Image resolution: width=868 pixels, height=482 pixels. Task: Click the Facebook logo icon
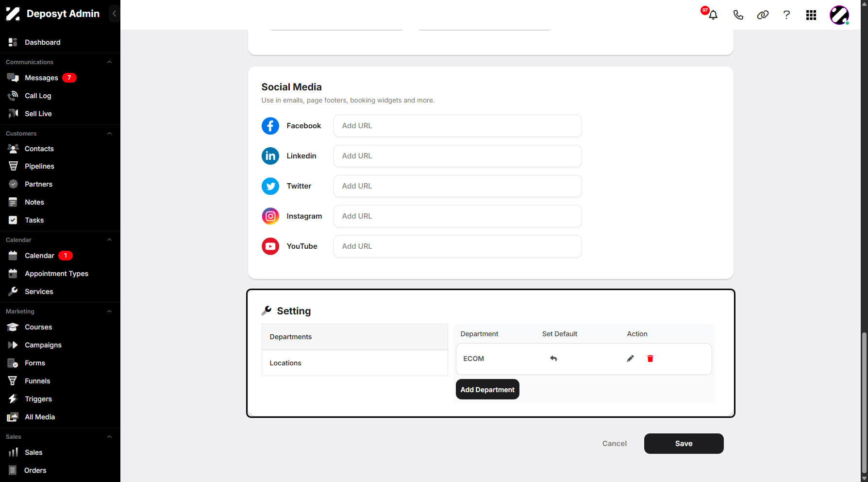coord(270,126)
